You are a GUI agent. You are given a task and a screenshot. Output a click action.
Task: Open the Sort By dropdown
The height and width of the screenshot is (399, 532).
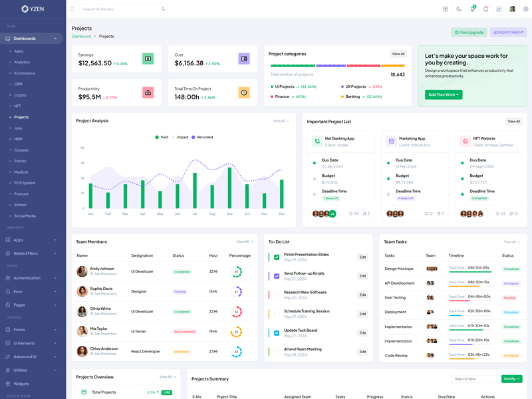(511, 379)
